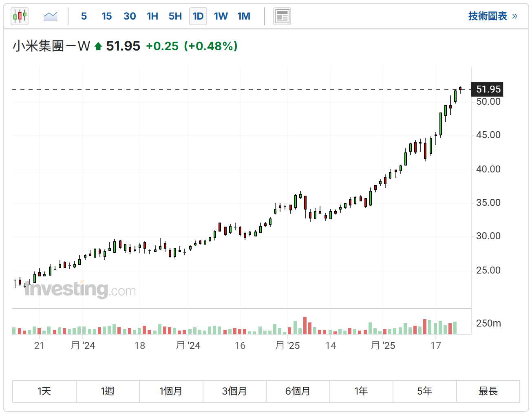The height and width of the screenshot is (417, 532).
Task: Set interval to 15 minutes
Action: pyautogui.click(x=107, y=16)
